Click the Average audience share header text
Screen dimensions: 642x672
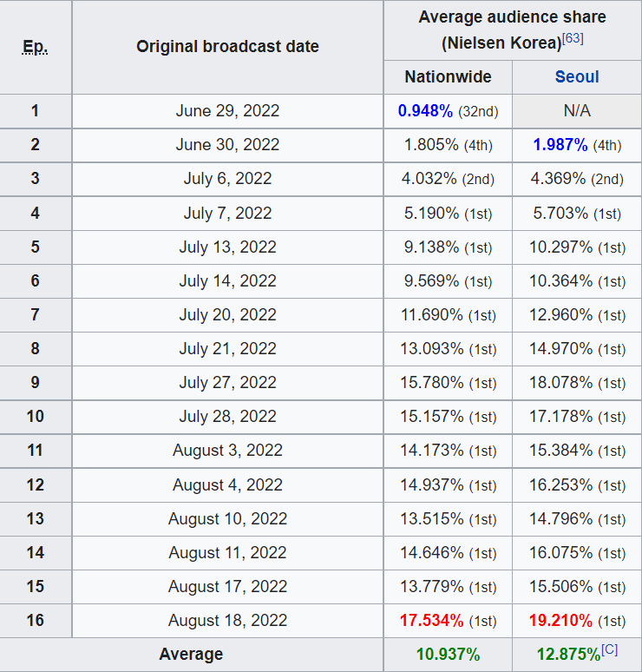click(x=512, y=17)
